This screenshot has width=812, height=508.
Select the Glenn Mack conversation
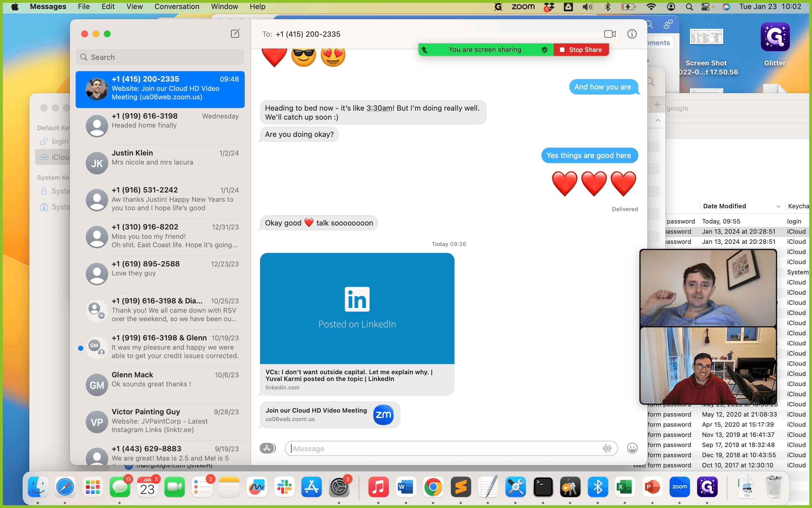[160, 385]
